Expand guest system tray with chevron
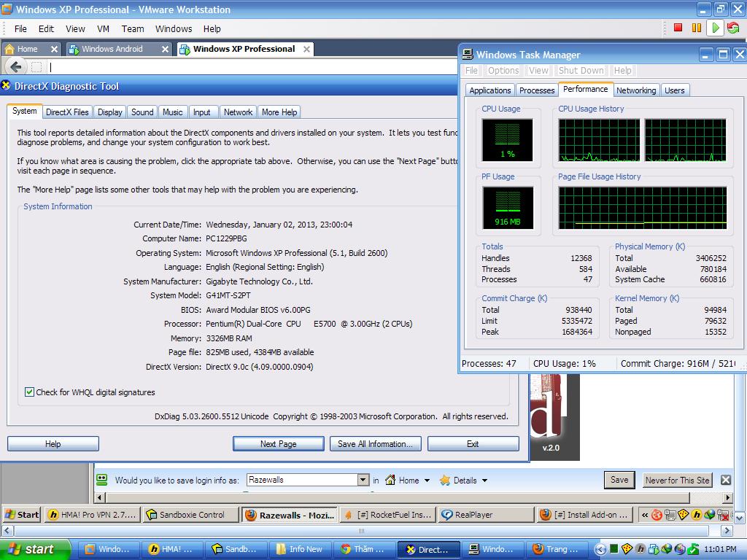 pyautogui.click(x=645, y=515)
